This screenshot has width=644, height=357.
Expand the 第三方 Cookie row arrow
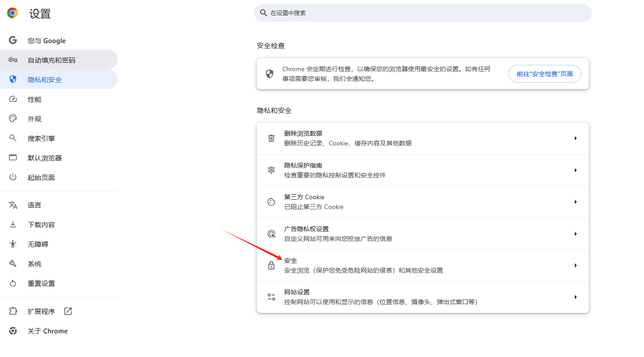pyautogui.click(x=576, y=202)
